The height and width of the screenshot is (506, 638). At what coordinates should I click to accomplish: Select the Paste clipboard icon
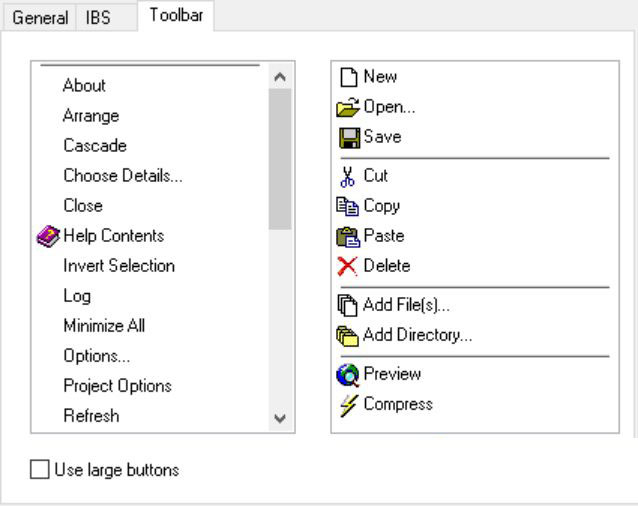348,236
